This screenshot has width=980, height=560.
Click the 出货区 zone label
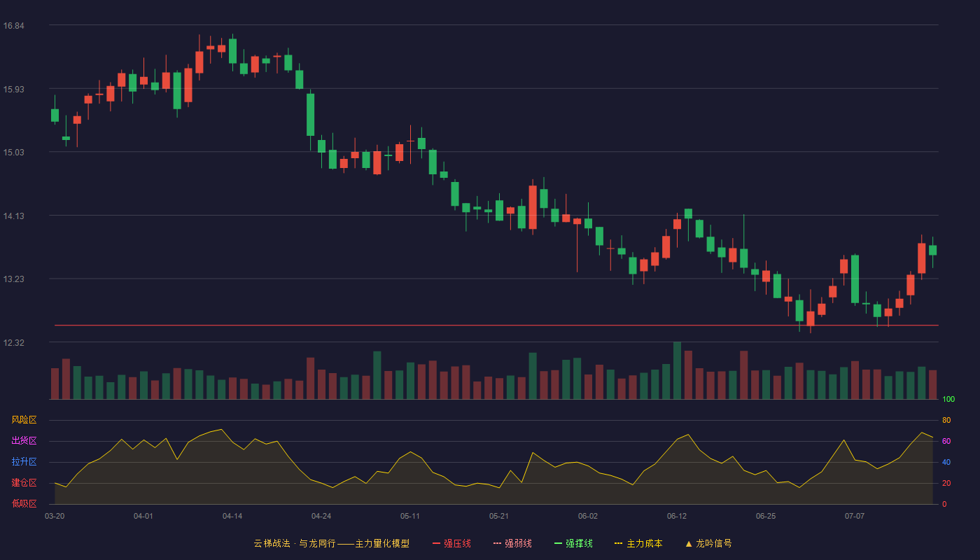point(24,441)
